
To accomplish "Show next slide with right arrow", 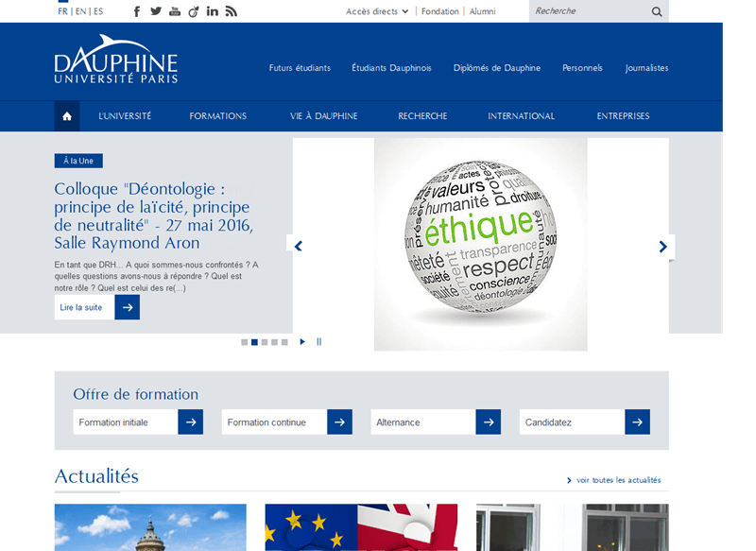I will [663, 247].
